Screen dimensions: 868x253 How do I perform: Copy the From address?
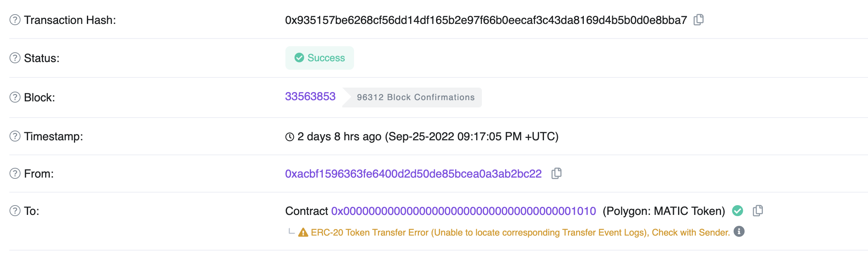tap(557, 173)
